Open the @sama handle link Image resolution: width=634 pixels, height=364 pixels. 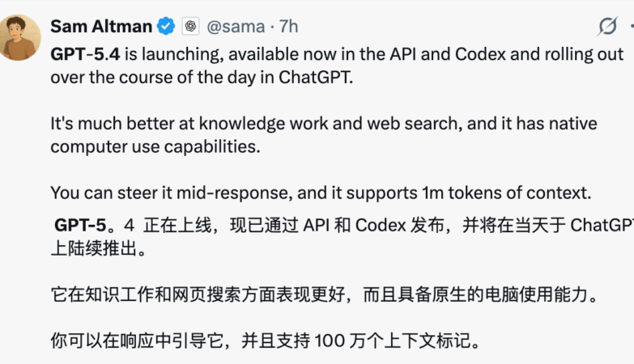point(236,27)
